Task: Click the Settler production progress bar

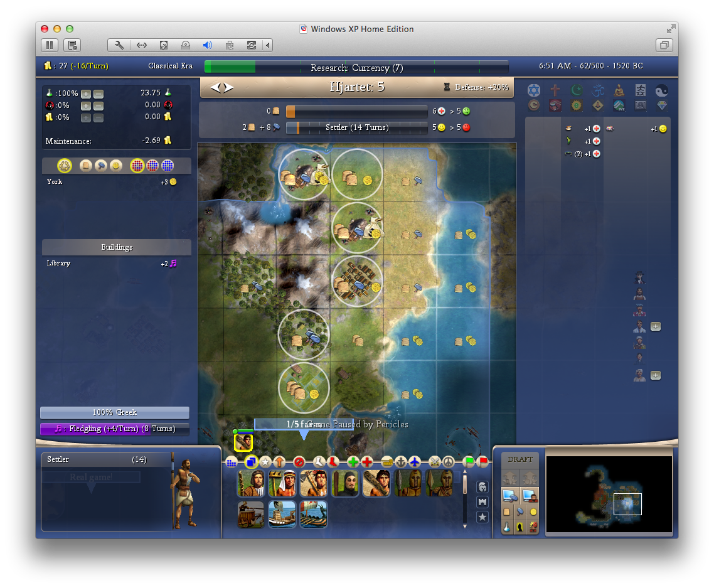Action: tap(356, 127)
